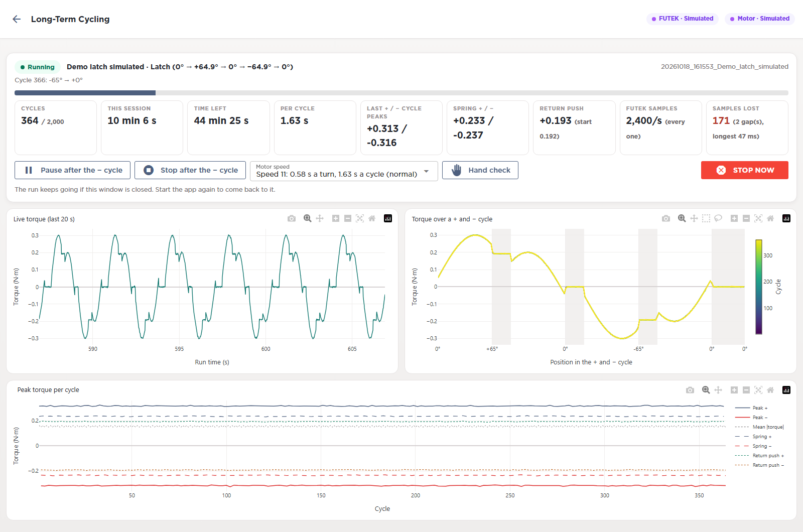This screenshot has height=532, width=803.
Task: Zoom in on the Torque over cycle chart
Action: (734, 218)
